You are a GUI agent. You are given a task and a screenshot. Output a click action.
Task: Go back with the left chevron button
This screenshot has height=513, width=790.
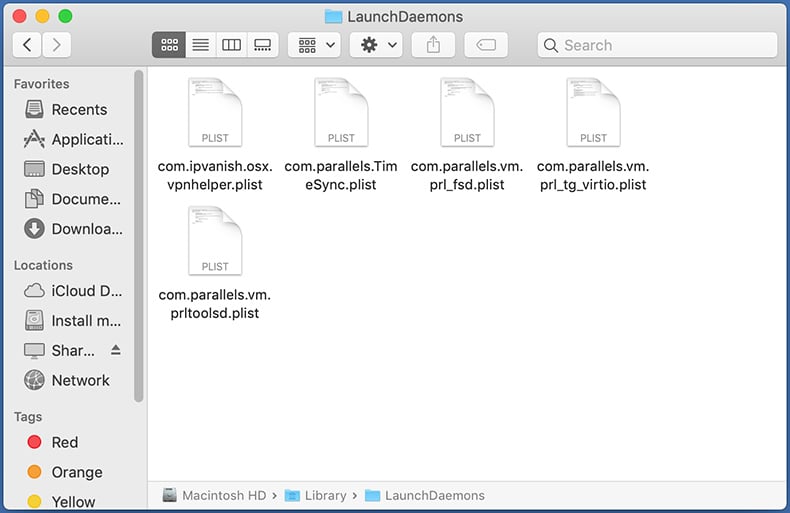click(27, 45)
